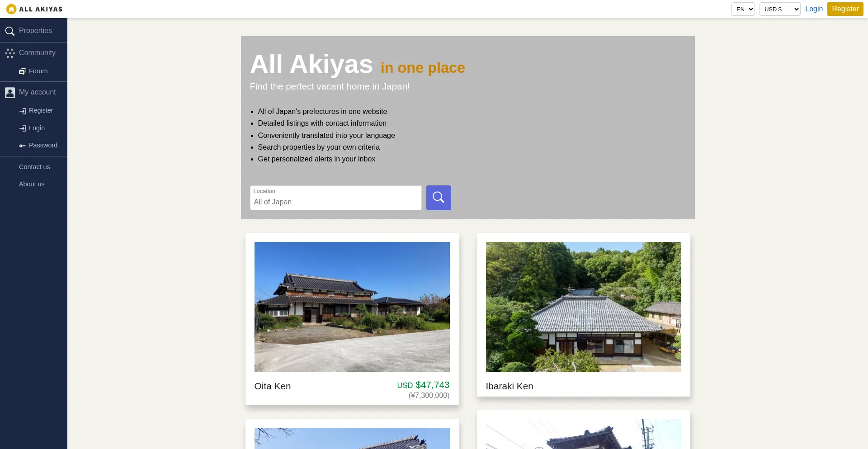Click the key icon next to Password

click(23, 146)
